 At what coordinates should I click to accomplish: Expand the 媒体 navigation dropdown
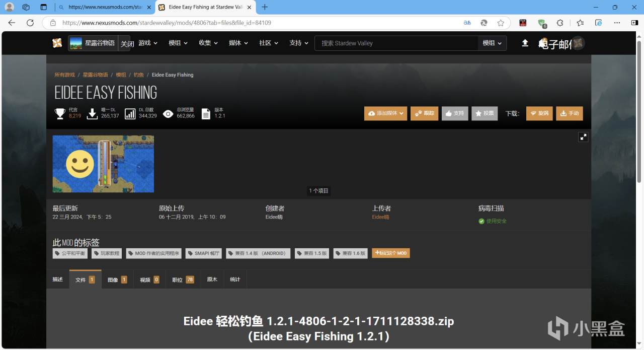point(238,43)
